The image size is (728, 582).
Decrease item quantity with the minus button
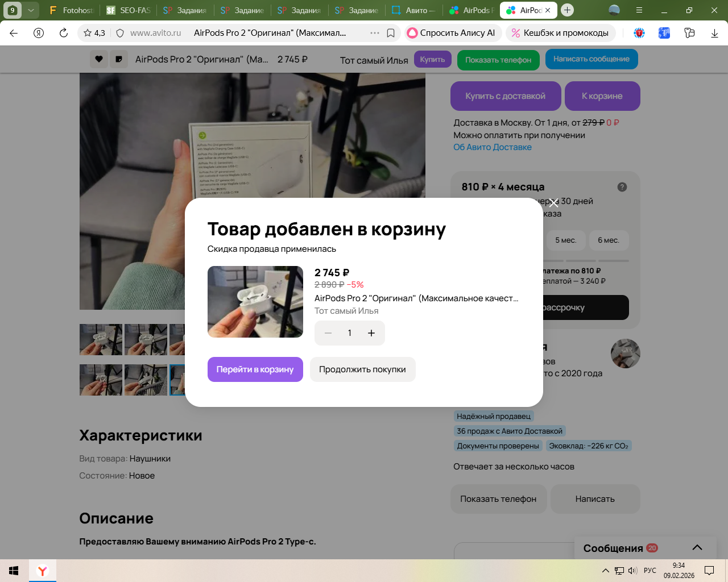(x=328, y=333)
